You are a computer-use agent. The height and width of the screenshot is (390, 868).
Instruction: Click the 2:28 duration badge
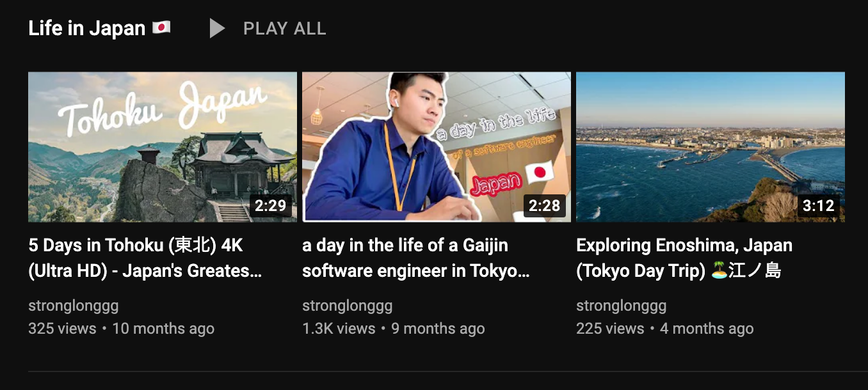[545, 206]
